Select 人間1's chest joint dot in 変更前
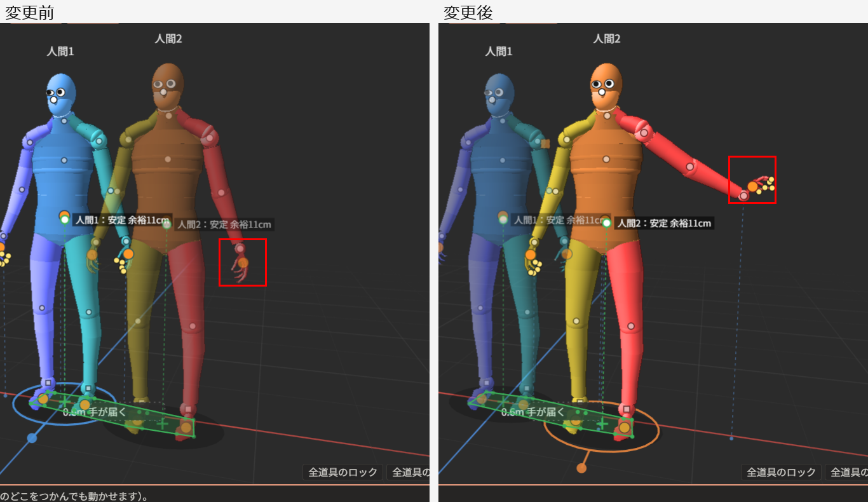 point(64,160)
